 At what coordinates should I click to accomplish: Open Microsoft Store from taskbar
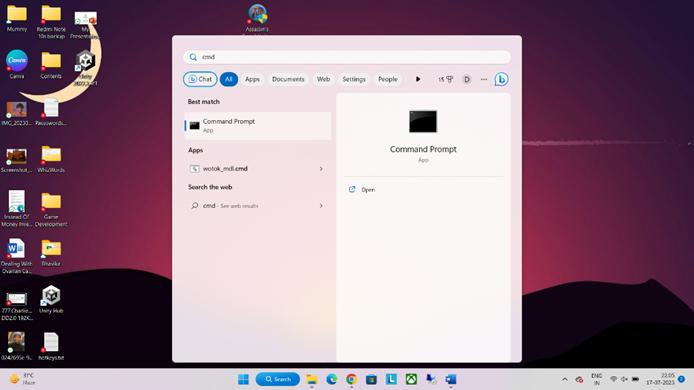371,379
